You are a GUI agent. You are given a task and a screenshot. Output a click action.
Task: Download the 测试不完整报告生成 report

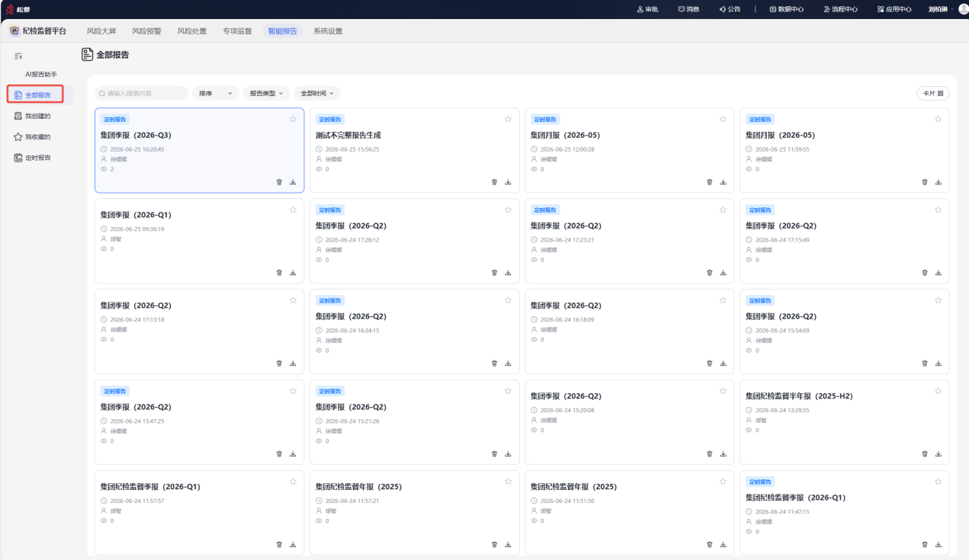tap(508, 182)
